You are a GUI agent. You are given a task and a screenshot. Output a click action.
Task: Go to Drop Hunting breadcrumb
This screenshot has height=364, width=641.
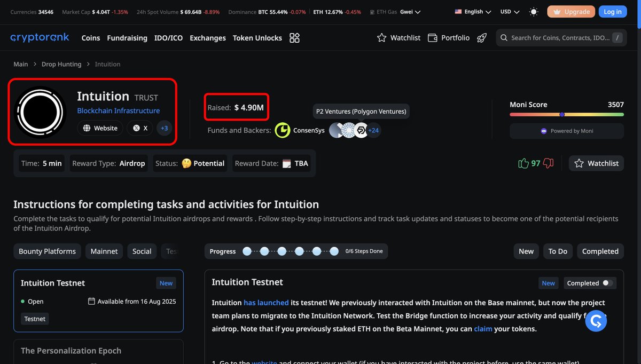tap(61, 64)
